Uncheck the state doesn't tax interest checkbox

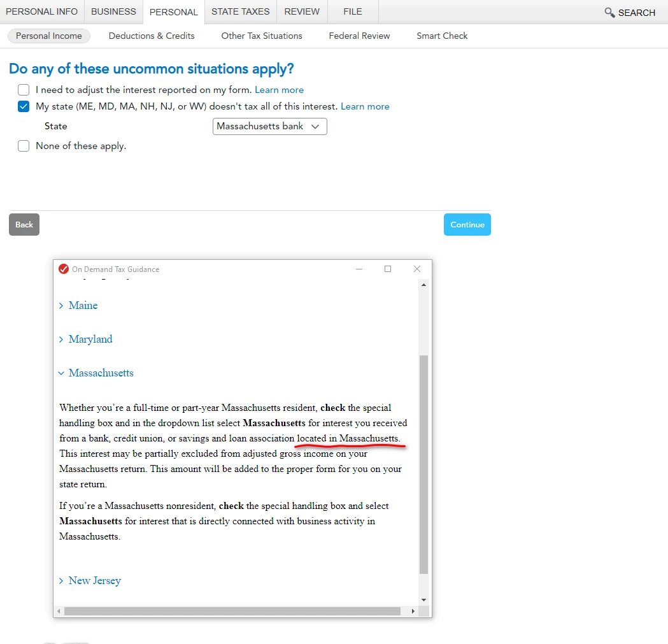tap(24, 106)
